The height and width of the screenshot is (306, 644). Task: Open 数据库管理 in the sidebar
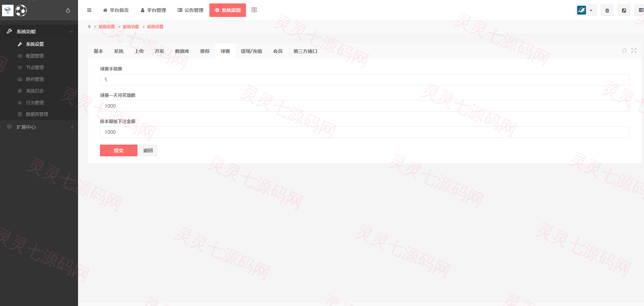(x=37, y=114)
